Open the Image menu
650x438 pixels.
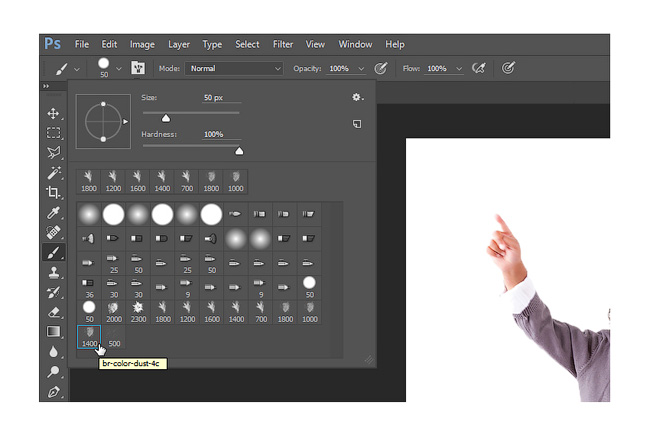pyautogui.click(x=142, y=44)
